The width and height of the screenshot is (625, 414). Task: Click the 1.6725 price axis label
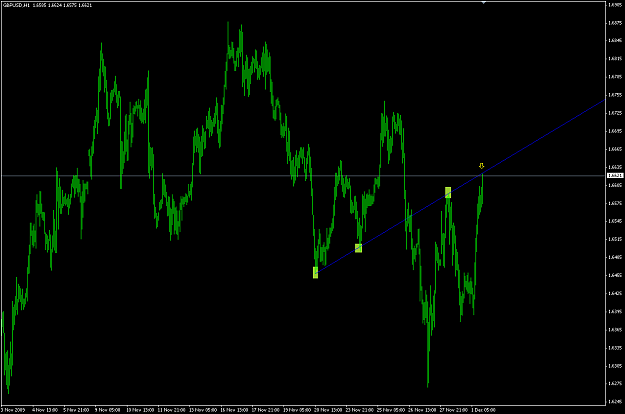pyautogui.click(x=615, y=113)
